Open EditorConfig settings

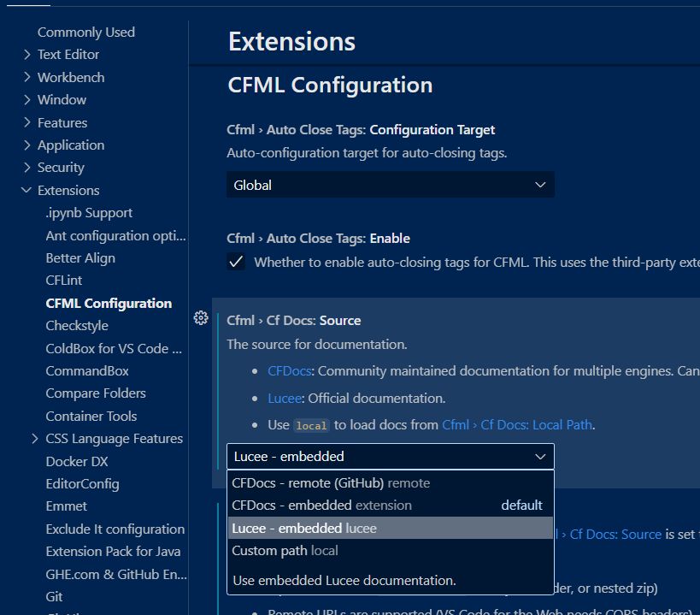(x=82, y=483)
